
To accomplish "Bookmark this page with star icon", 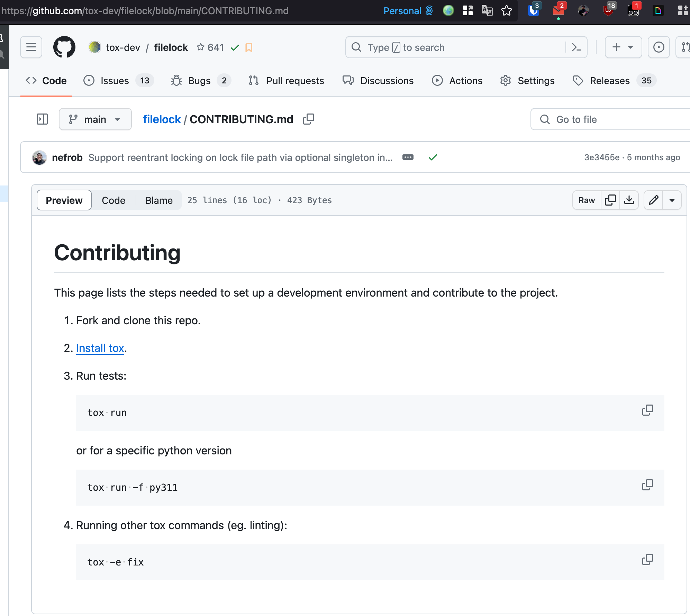I will [507, 11].
